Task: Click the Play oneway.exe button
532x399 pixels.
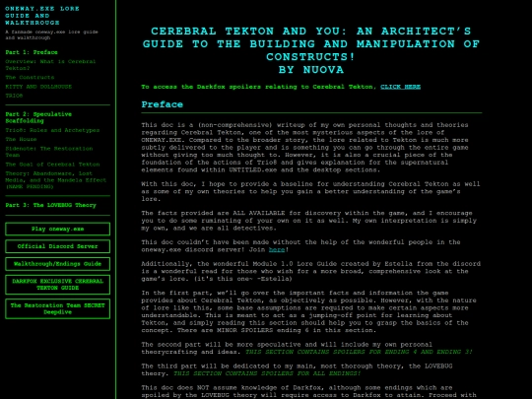Action: click(x=58, y=229)
